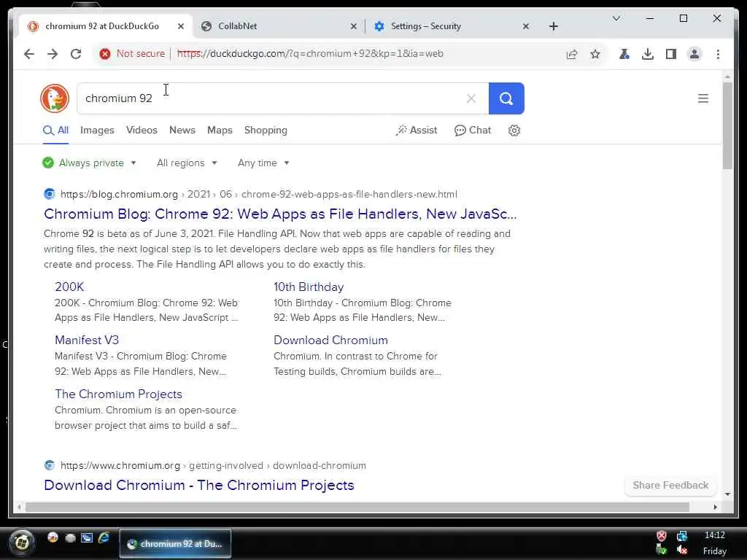Image resolution: width=747 pixels, height=560 pixels.
Task: Click the address bar URL text
Action: [310, 54]
